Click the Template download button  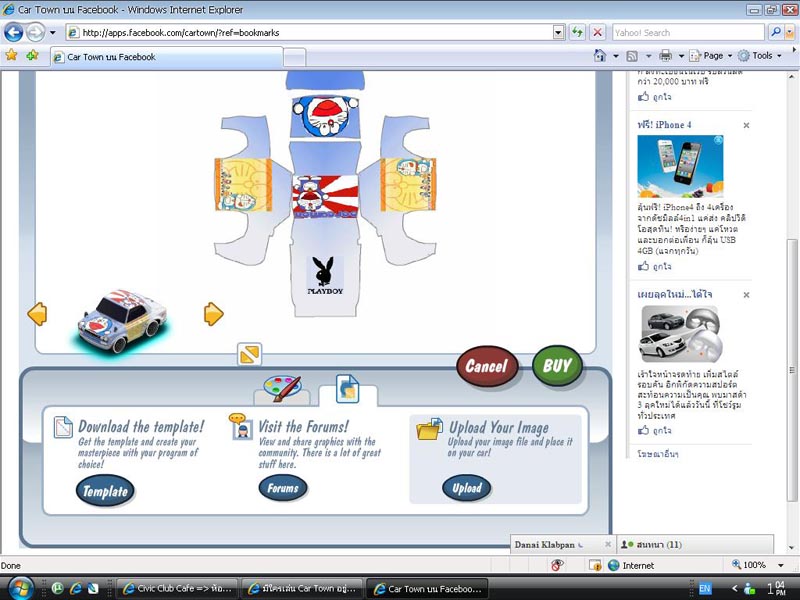(105, 490)
